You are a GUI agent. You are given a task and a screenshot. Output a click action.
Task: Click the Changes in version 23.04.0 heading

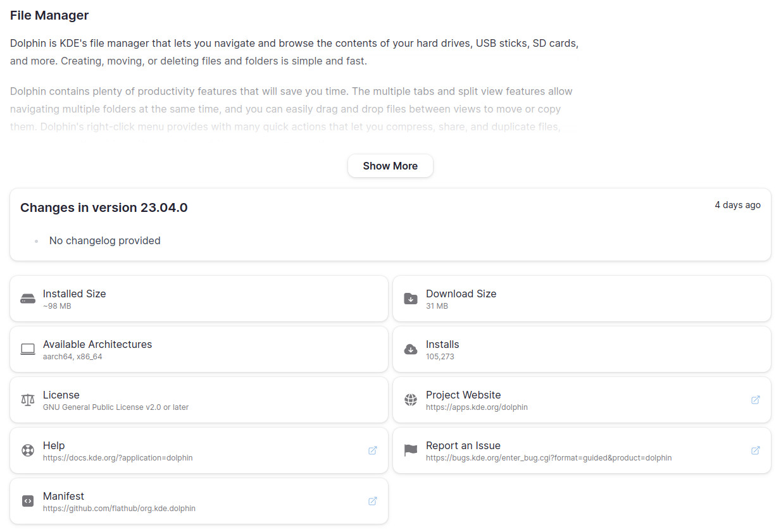pyautogui.click(x=104, y=207)
